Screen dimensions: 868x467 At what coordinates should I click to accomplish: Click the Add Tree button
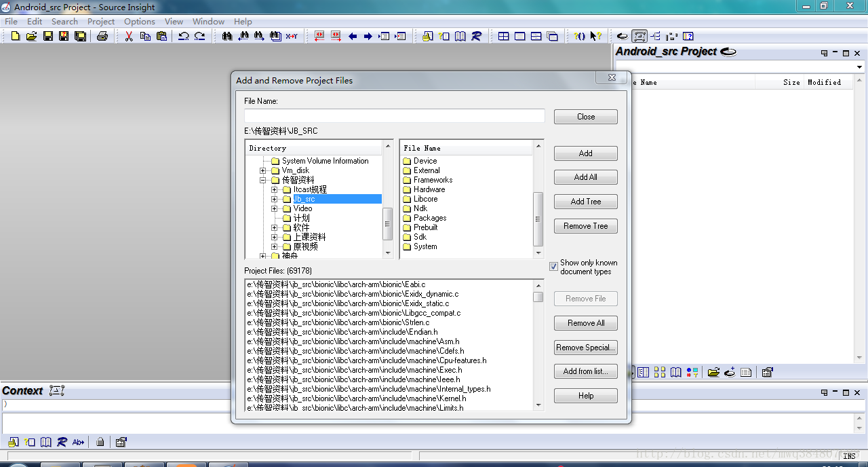tap(586, 202)
